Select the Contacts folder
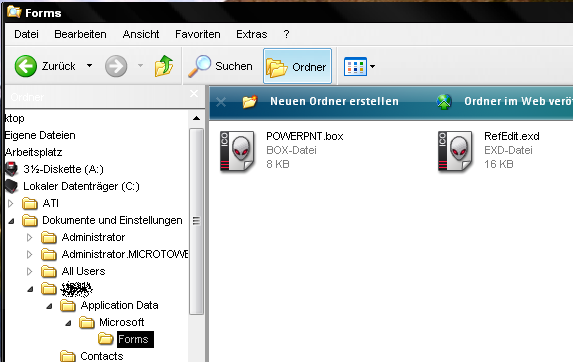This screenshot has width=573, height=362. point(102,356)
